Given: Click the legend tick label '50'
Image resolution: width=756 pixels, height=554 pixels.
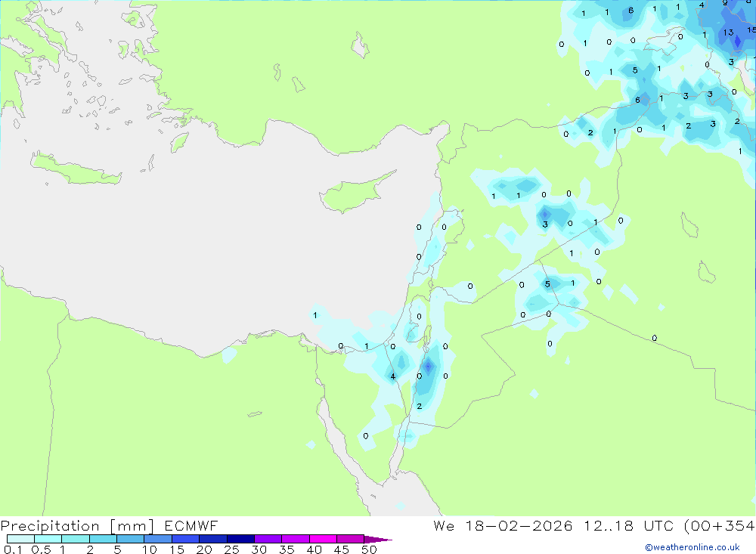Looking at the screenshot, I should tap(369, 549).
